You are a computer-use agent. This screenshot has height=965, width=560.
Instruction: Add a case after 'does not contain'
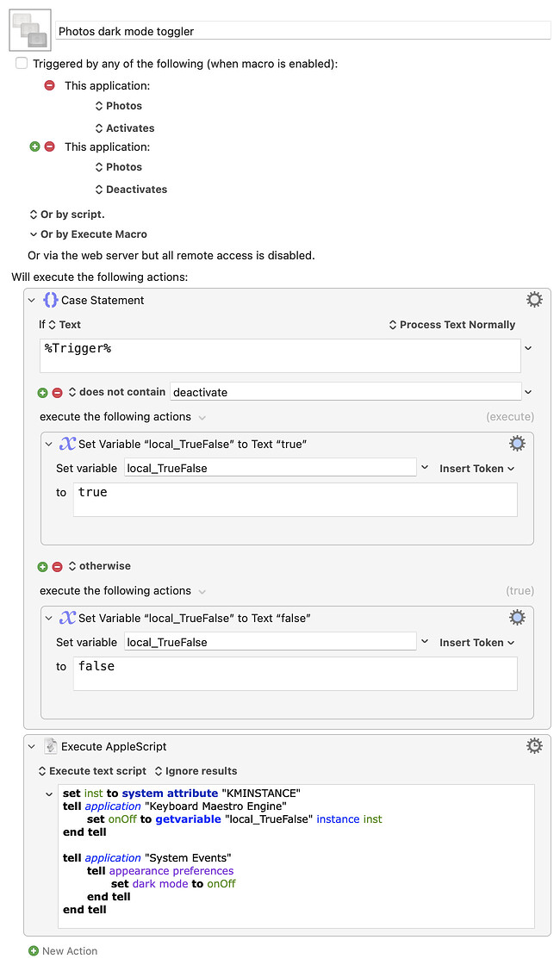tap(42, 392)
